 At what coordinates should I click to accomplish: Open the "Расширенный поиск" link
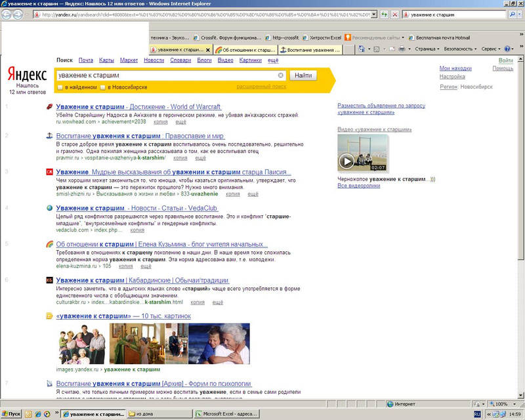point(261,87)
